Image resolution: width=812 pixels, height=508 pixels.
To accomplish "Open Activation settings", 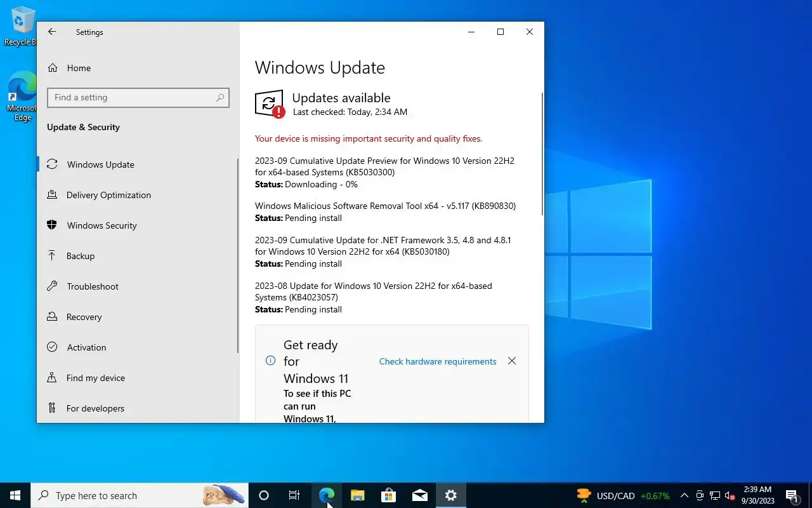I will (138, 347).
